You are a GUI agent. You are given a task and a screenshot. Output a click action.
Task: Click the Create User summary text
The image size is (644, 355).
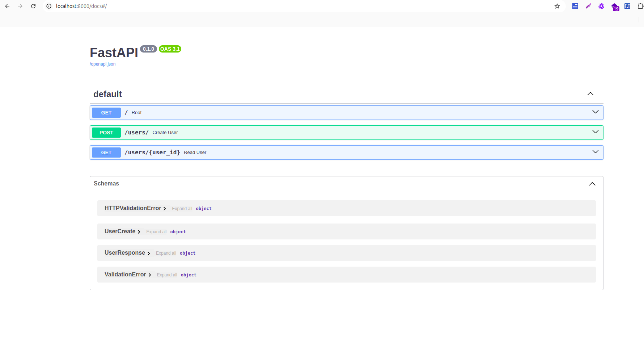[165, 133]
